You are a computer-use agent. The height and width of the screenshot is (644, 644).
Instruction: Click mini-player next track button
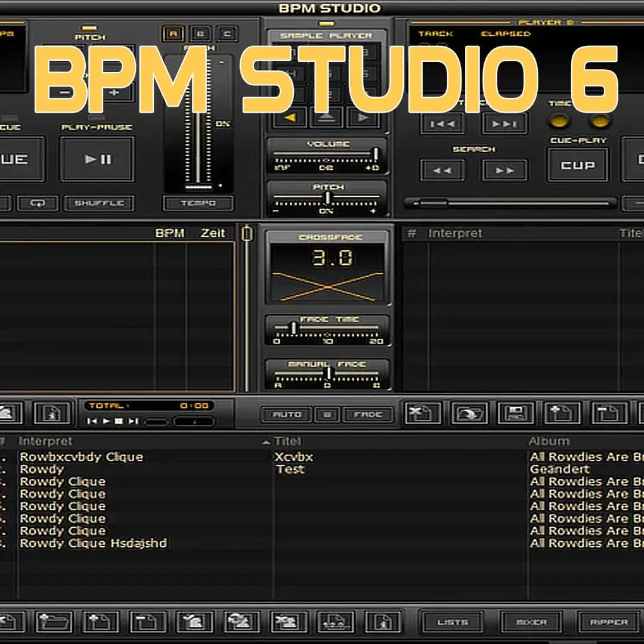click(x=133, y=421)
